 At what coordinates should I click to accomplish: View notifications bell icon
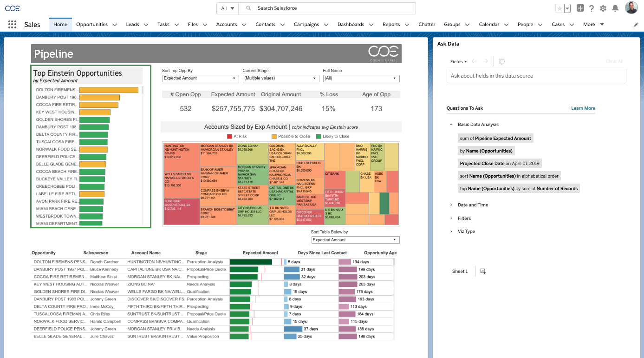[x=615, y=8]
